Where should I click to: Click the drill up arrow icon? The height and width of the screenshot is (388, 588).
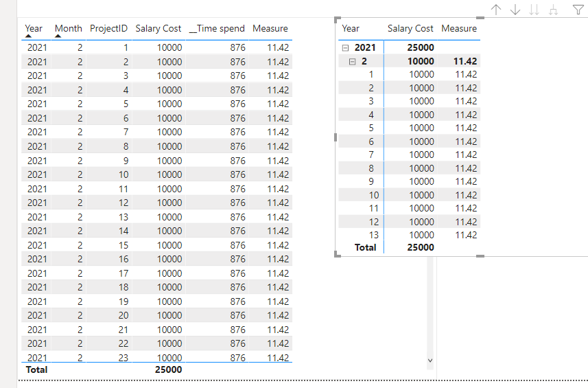496,10
